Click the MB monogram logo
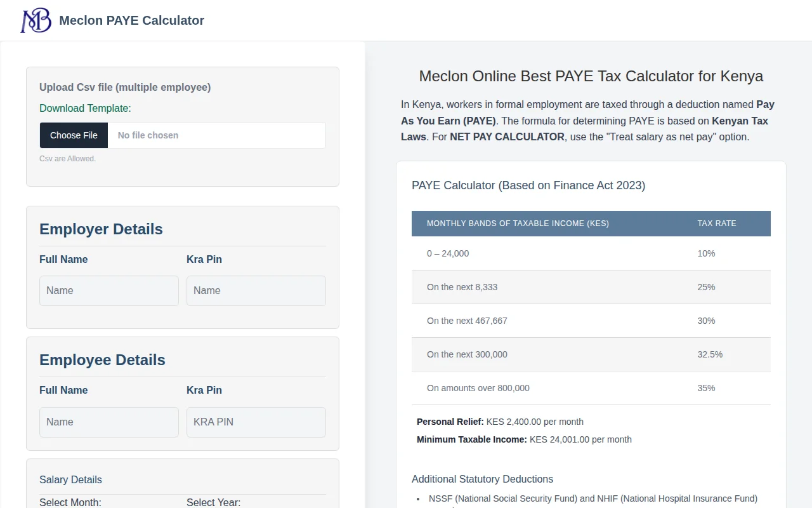This screenshot has height=508, width=812. pyautogui.click(x=36, y=20)
